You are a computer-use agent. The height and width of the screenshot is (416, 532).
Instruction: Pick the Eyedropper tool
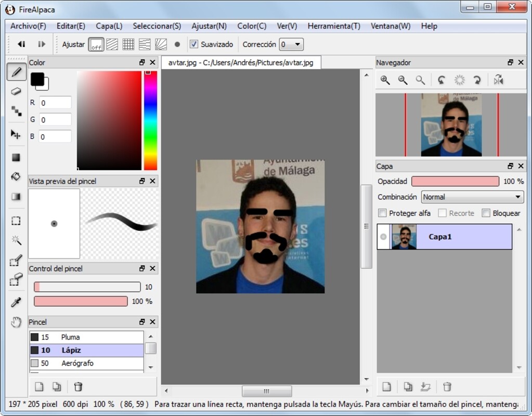point(16,303)
